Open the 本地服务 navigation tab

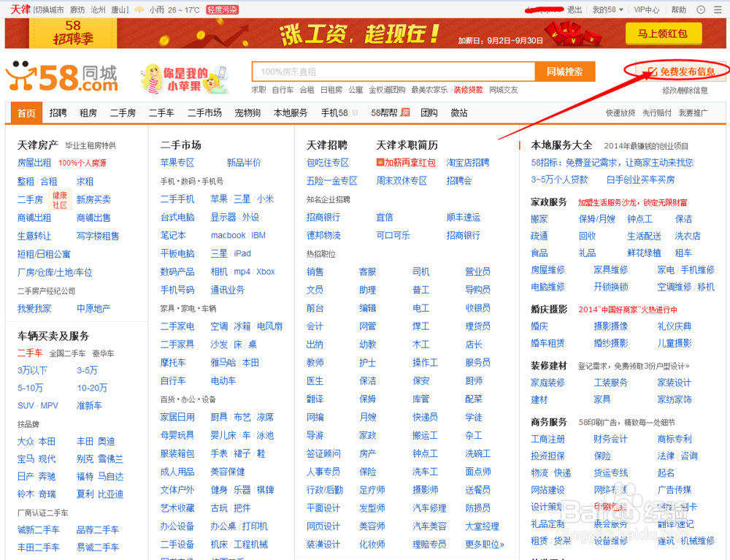pyautogui.click(x=291, y=112)
